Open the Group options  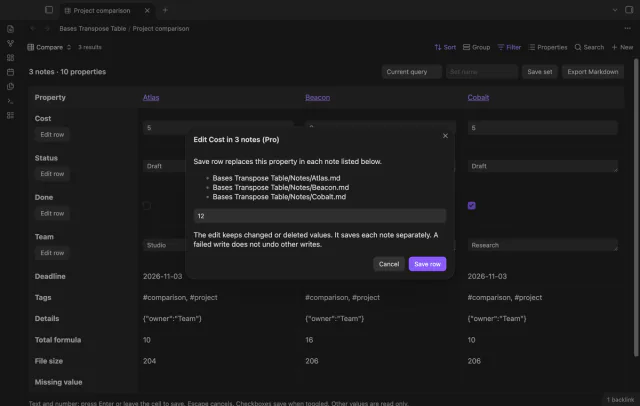[476, 47]
